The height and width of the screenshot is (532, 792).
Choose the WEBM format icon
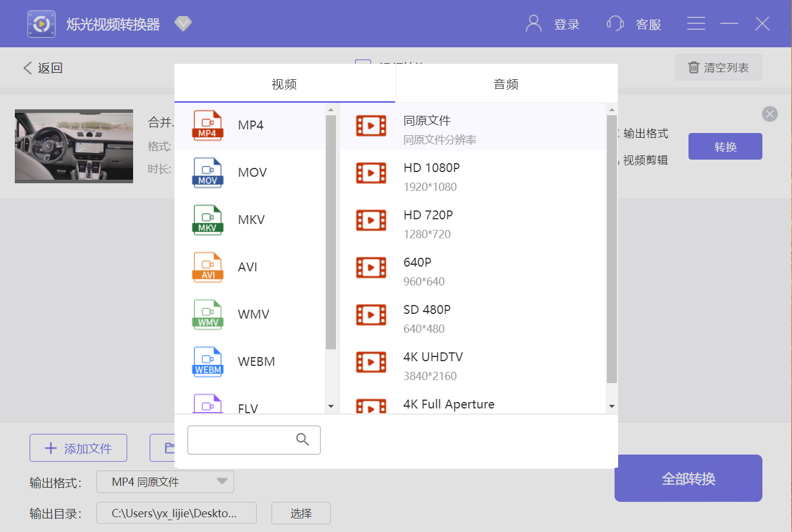coord(208,362)
